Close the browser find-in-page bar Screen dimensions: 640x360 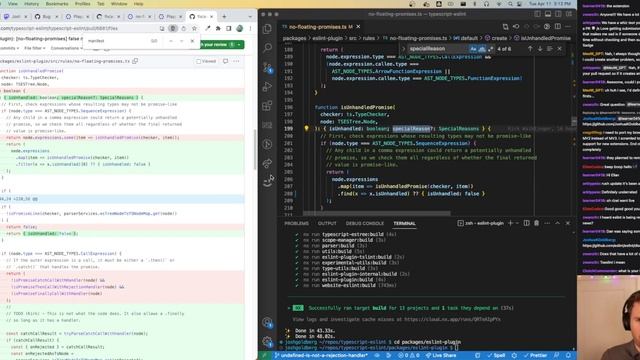192,41
